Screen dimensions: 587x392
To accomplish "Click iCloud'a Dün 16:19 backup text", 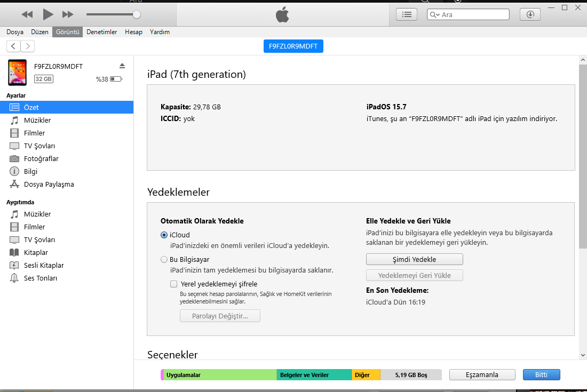I will (396, 302).
